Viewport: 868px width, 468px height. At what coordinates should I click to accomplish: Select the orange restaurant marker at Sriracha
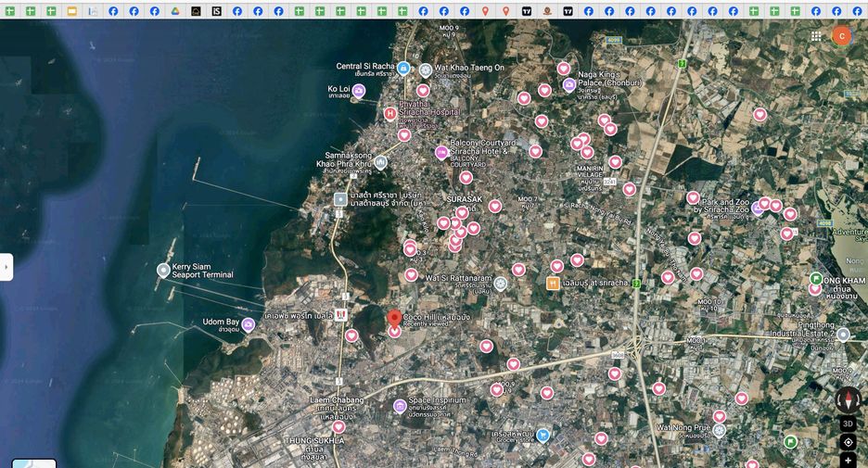point(553,284)
